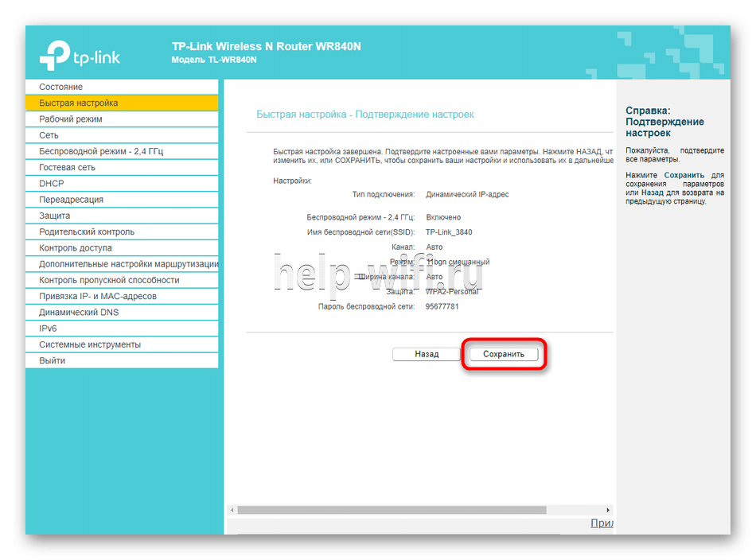Click the heading Быстрая настройка - Подтверждение настроек
Viewport: 756px width, 560px height.
tap(365, 115)
